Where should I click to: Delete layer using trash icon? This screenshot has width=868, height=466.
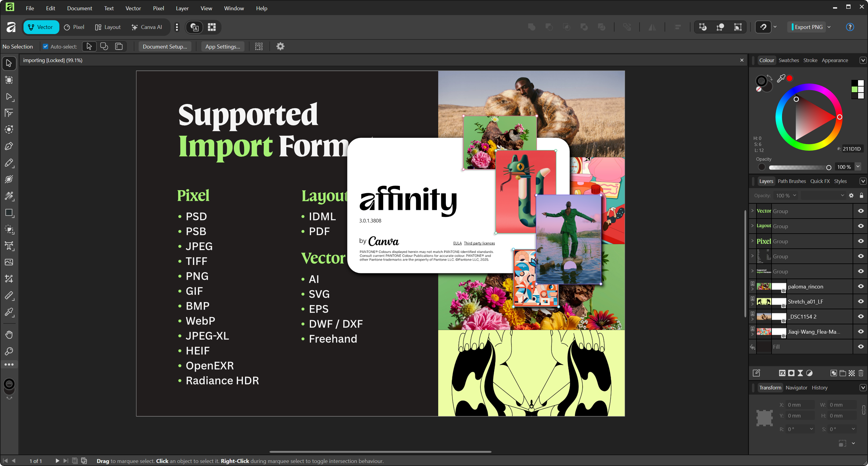click(861, 373)
